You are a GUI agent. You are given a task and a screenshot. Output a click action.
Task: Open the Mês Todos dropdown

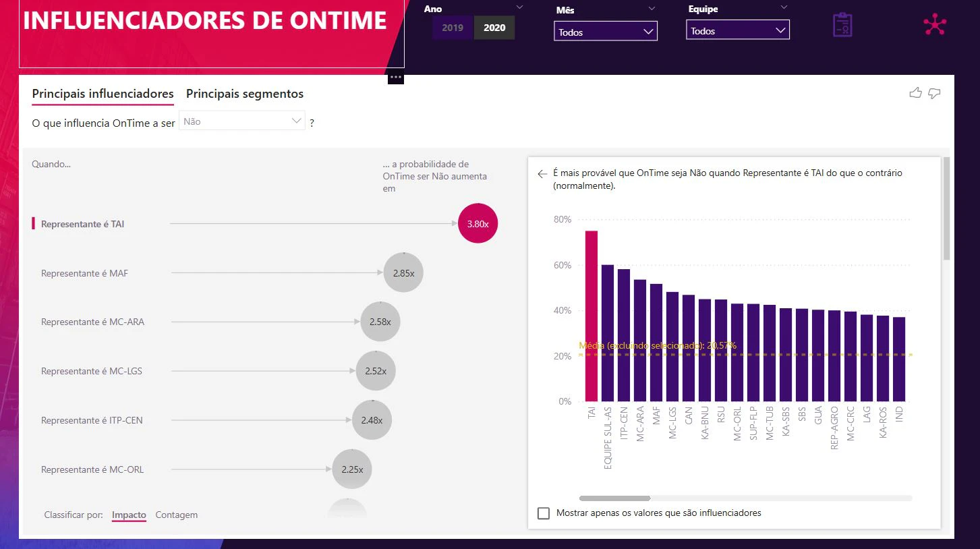click(x=606, y=32)
